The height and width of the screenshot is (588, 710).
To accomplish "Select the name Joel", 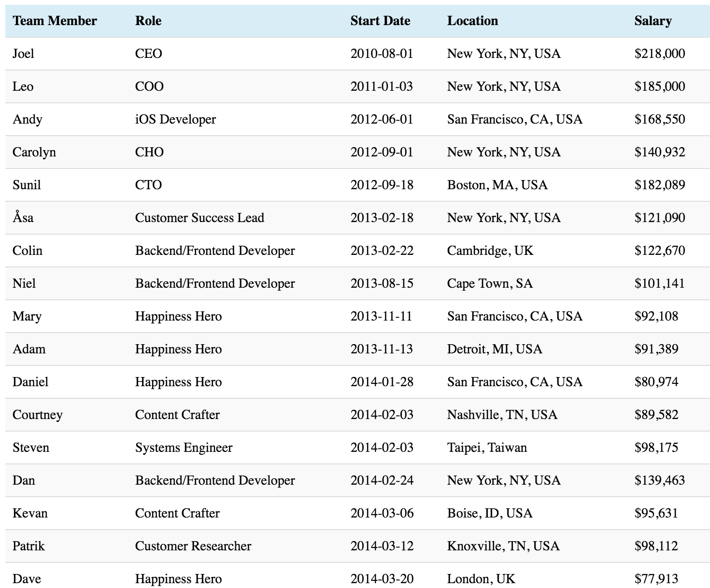I will click(x=23, y=54).
